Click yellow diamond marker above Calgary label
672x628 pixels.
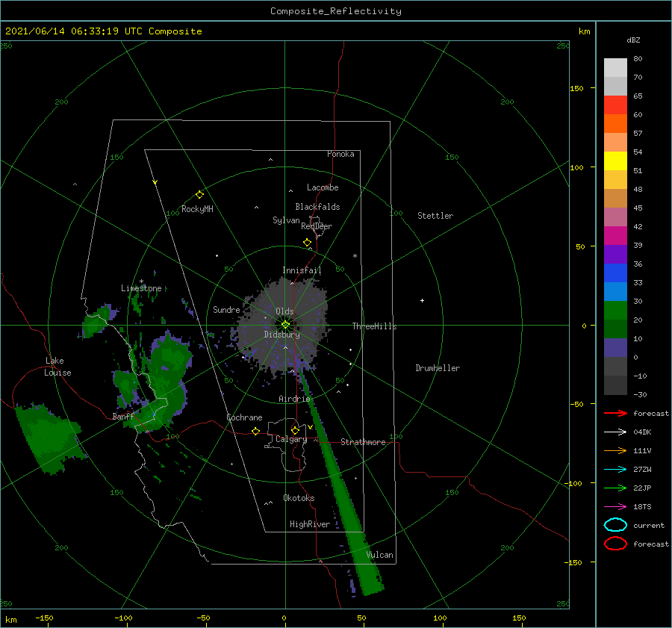pyautogui.click(x=295, y=430)
